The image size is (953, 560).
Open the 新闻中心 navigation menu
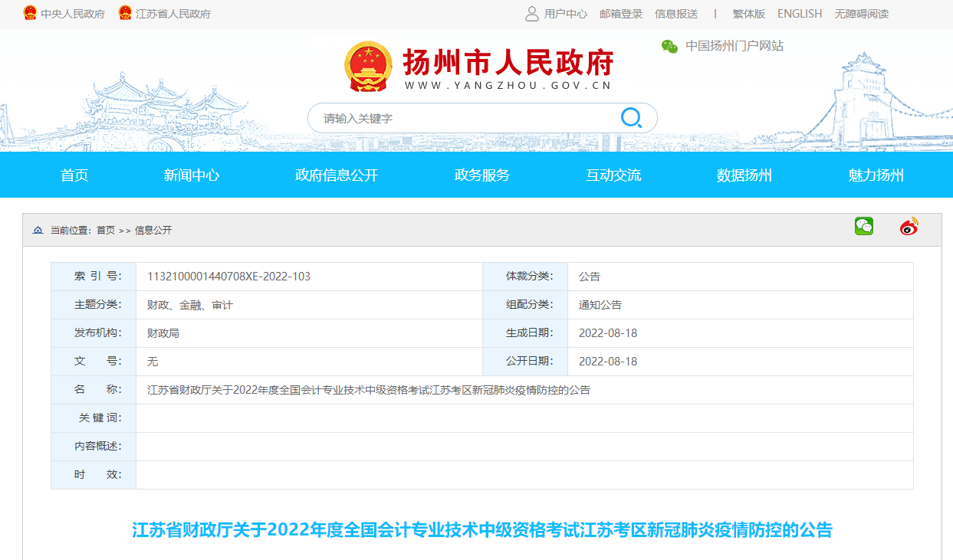pos(191,175)
